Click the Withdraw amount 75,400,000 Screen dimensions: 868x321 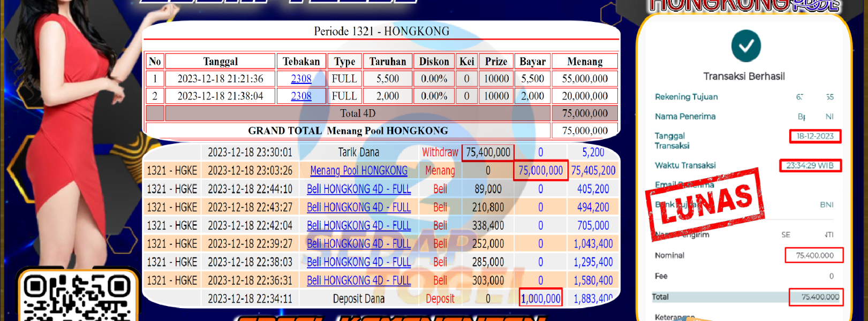click(x=488, y=152)
